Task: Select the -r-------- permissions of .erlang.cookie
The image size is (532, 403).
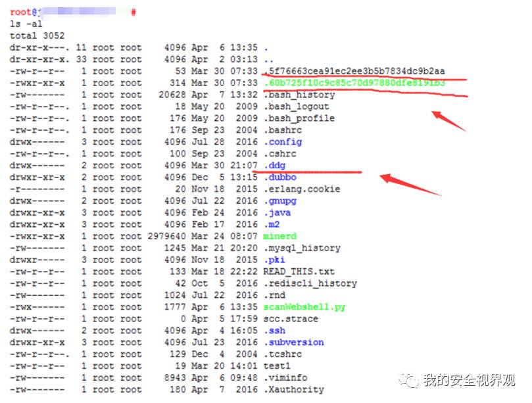Action: (x=37, y=189)
